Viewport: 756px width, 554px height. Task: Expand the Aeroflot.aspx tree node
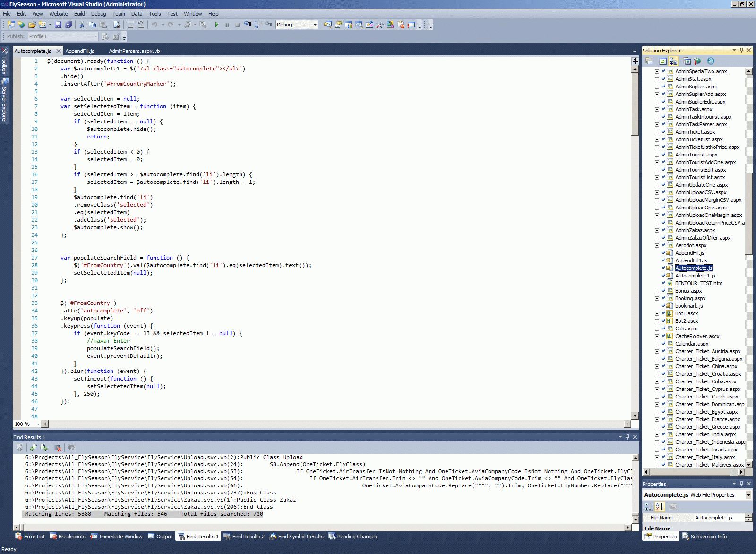[x=657, y=246]
